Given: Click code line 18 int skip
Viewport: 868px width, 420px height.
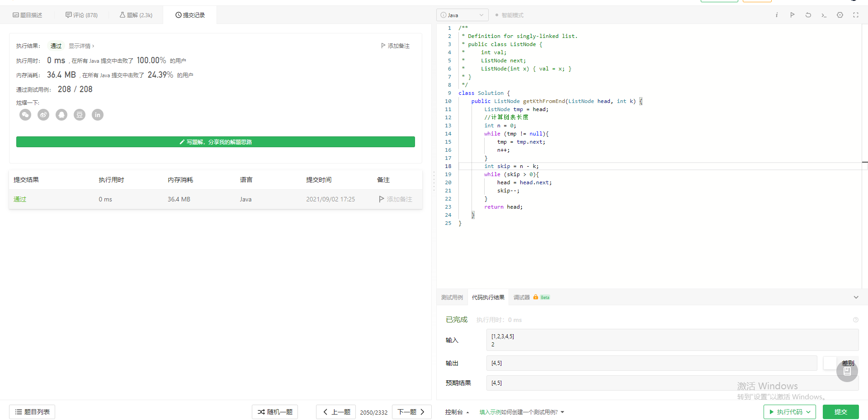Looking at the screenshot, I should [x=511, y=166].
